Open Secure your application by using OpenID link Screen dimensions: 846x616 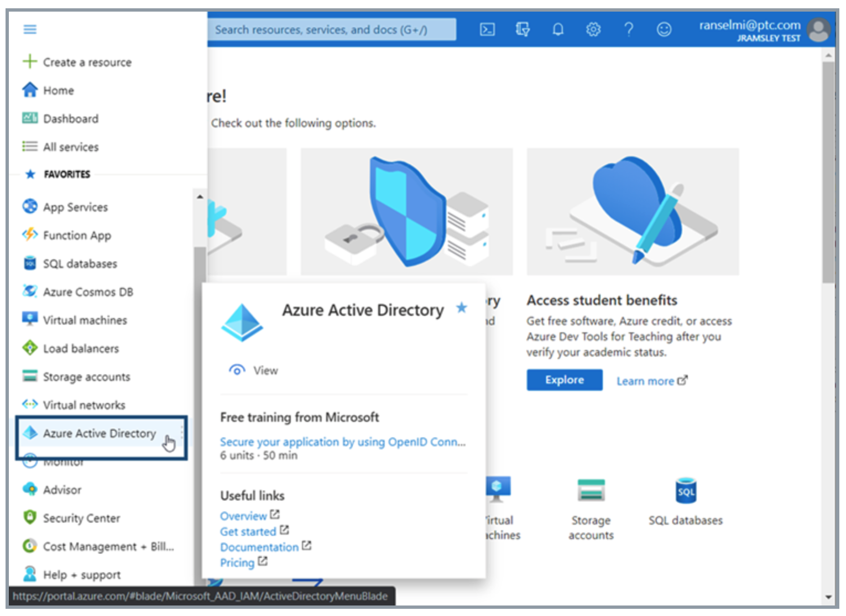point(343,442)
